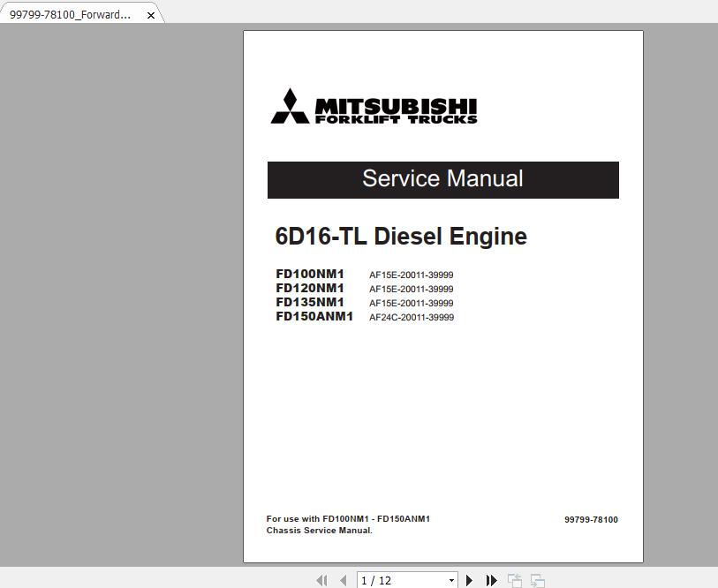Click the Service Manual banner
The height and width of the screenshot is (588, 718).
click(442, 178)
